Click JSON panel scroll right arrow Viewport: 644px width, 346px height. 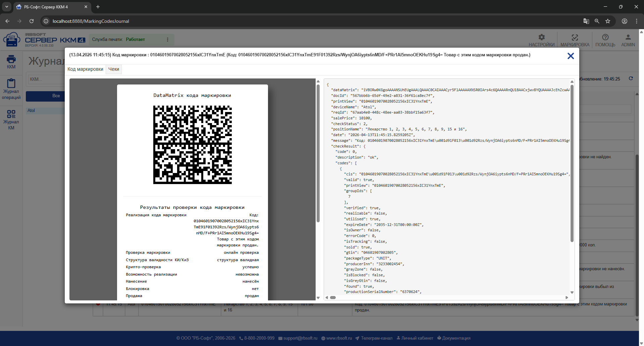click(567, 297)
